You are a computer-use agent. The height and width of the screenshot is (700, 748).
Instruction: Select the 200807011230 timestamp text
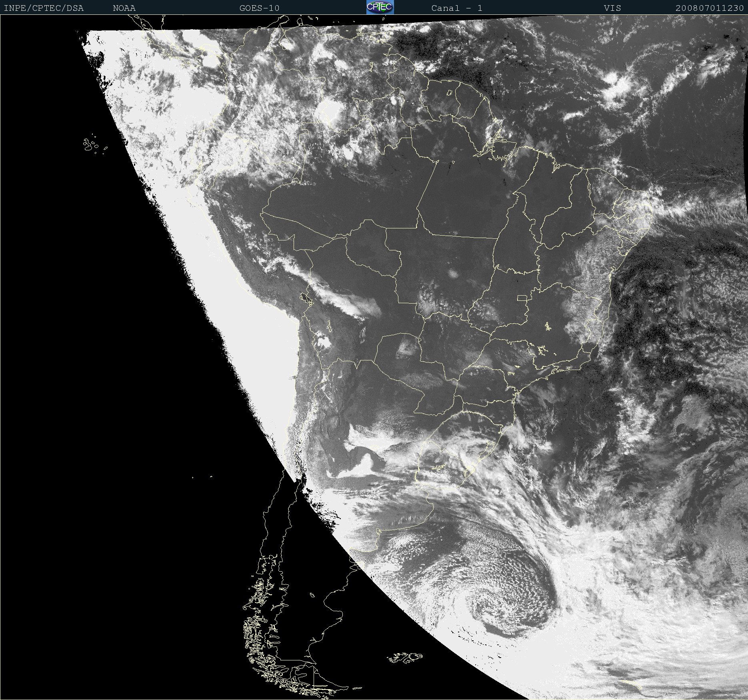pos(710,8)
